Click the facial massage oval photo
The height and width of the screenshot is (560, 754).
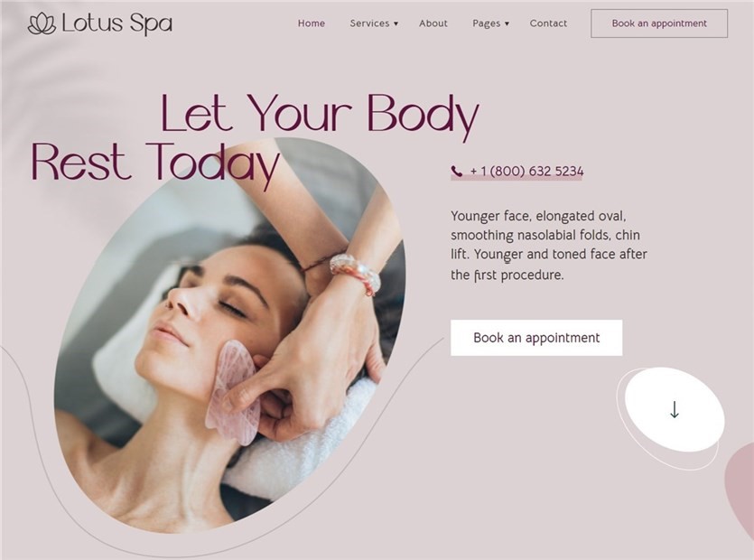[229, 337]
